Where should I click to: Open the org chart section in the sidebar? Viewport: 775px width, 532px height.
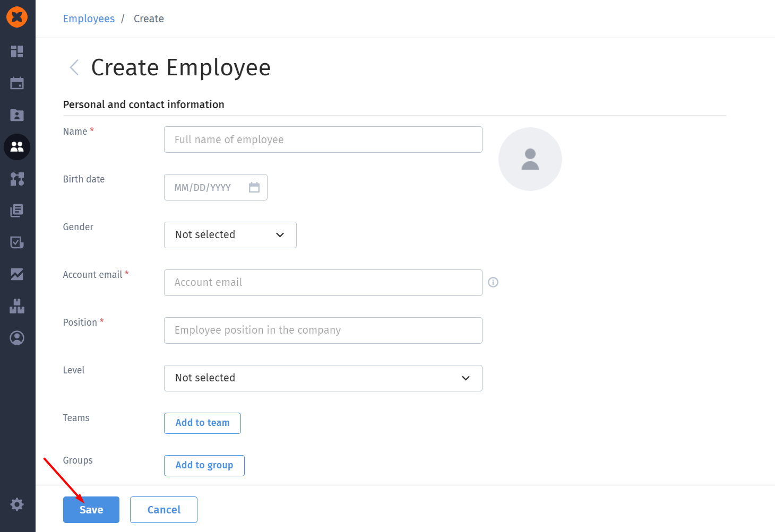[x=17, y=179]
